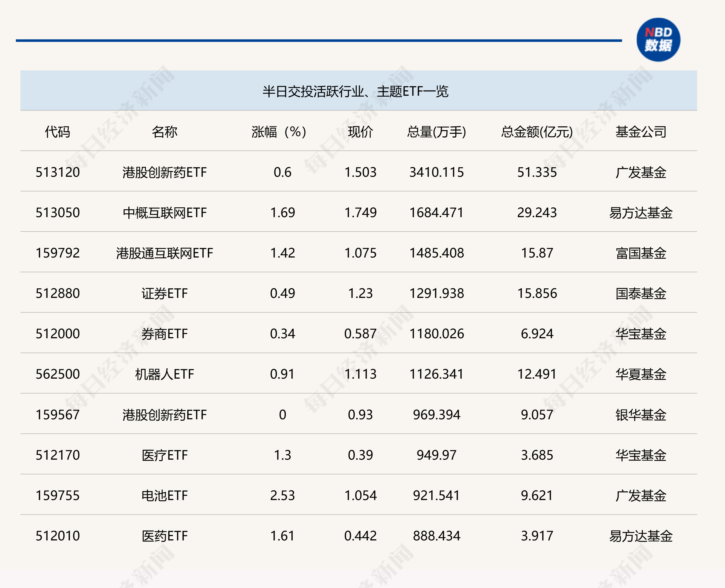
Task: Click the 涨幅（%）column header
Action: point(279,132)
